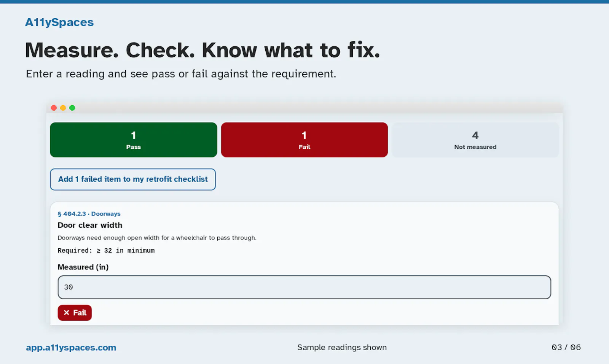This screenshot has width=609, height=364.
Task: Click the Required: ≥ 32 in minimum text
Action: [x=106, y=250]
